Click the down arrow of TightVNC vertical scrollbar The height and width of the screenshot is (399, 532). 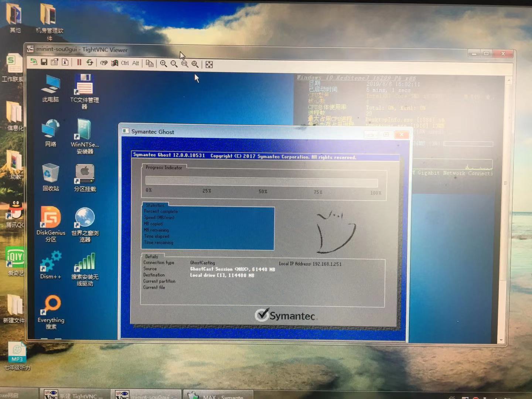point(501,340)
